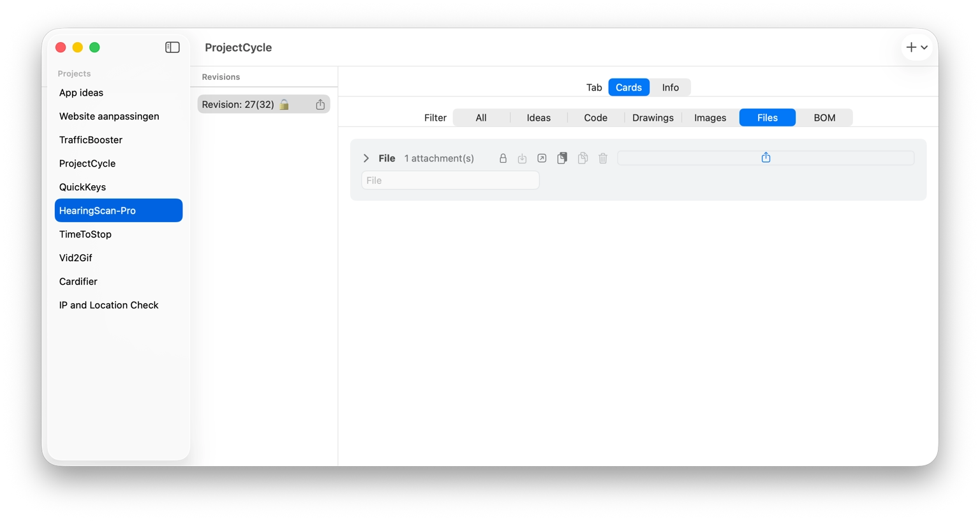Switch to the Info tab
This screenshot has height=521, width=980.
pyautogui.click(x=670, y=87)
